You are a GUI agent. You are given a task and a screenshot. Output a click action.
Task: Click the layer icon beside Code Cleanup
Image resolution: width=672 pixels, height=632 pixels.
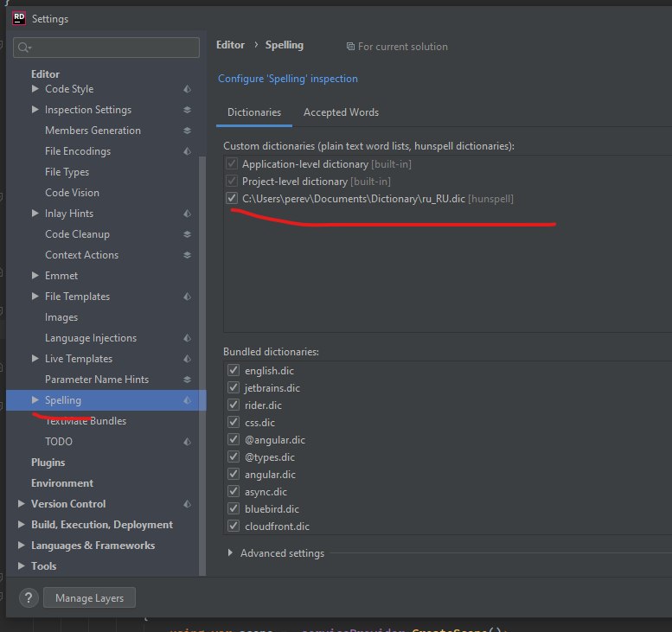coord(188,234)
